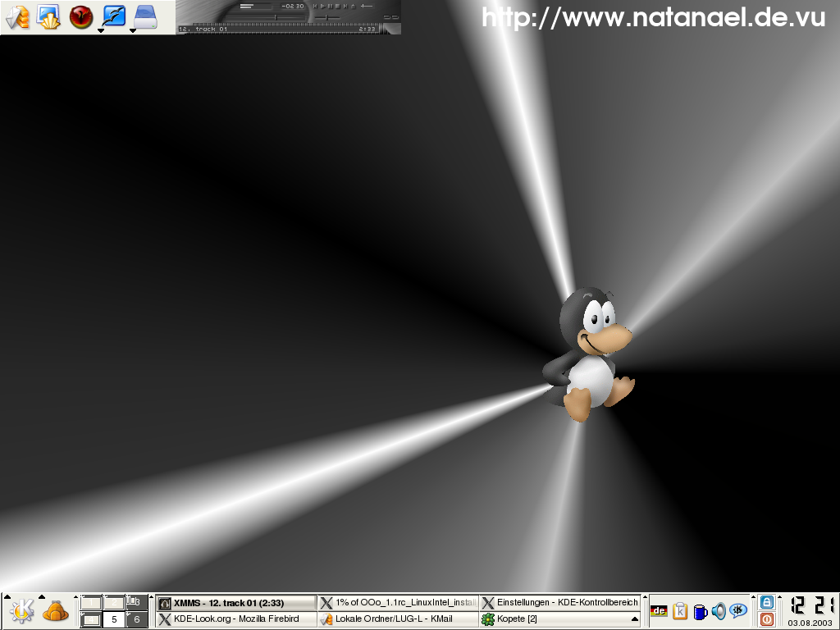Click the German 'de' keyboard layout flag
Screen dimensions: 840x630
(x=659, y=610)
